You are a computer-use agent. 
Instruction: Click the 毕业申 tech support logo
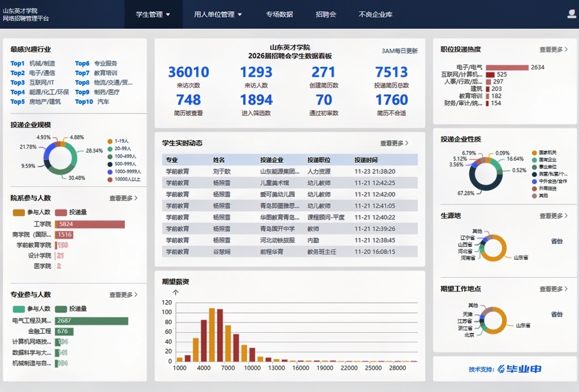(520, 369)
